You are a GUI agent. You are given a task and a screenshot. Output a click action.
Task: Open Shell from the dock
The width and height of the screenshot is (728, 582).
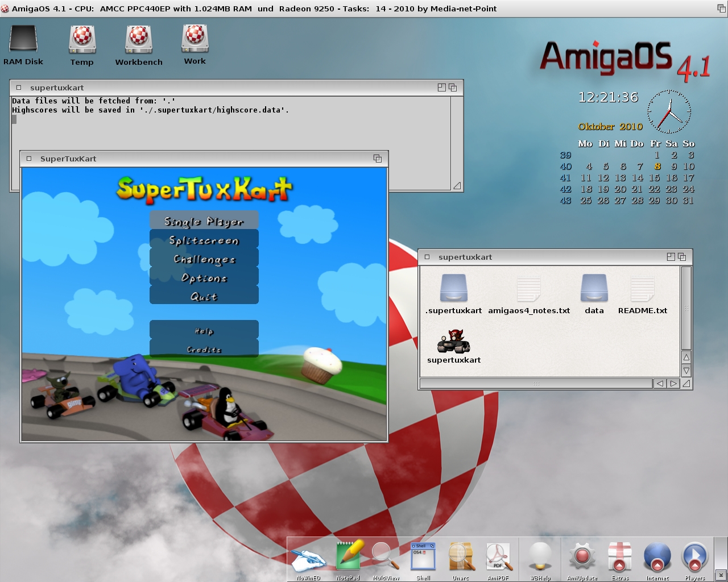(x=423, y=560)
